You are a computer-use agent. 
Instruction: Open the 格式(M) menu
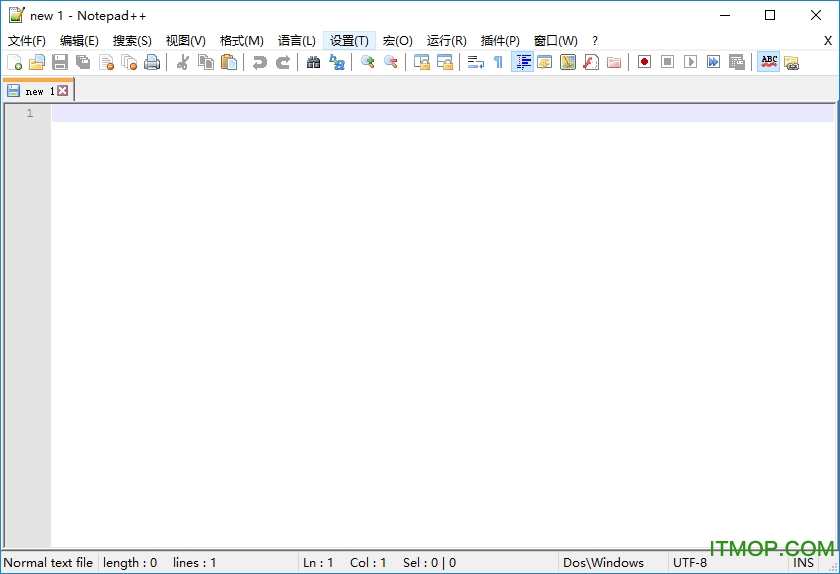(x=242, y=41)
